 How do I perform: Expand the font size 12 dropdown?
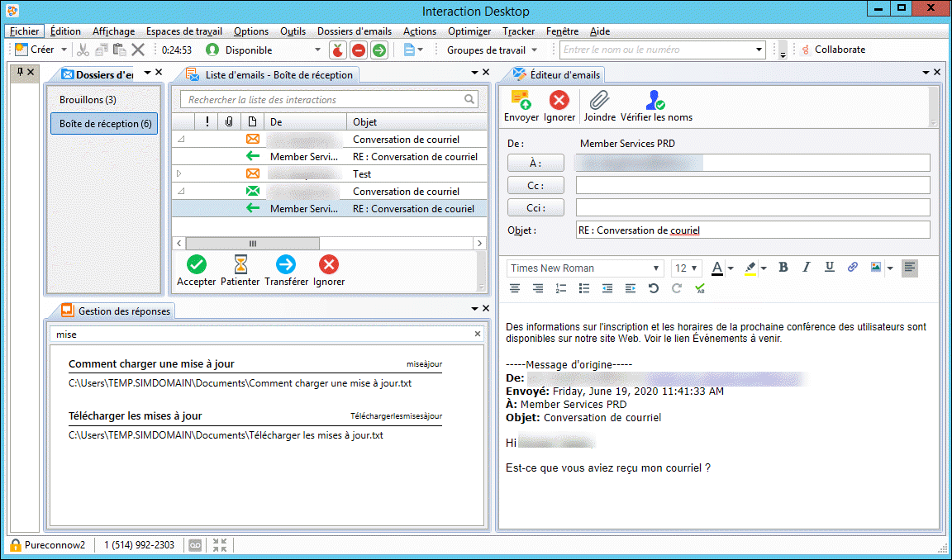(695, 268)
